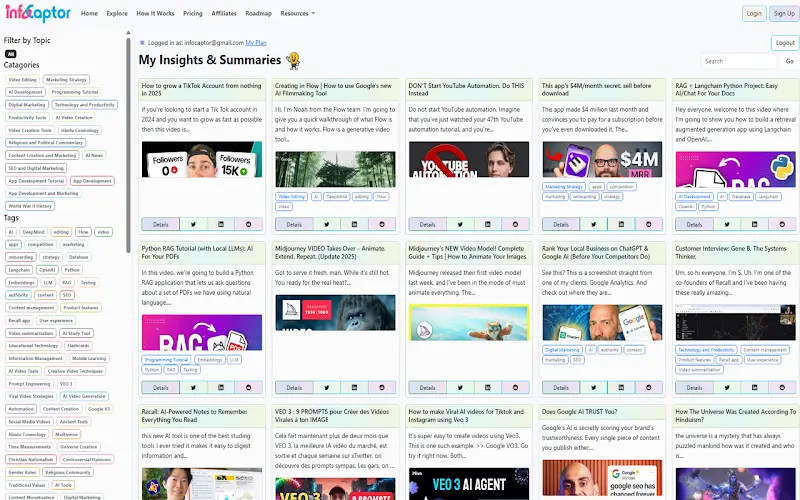Open the Affiliates page
This screenshot has width=800, height=500.
click(224, 13)
